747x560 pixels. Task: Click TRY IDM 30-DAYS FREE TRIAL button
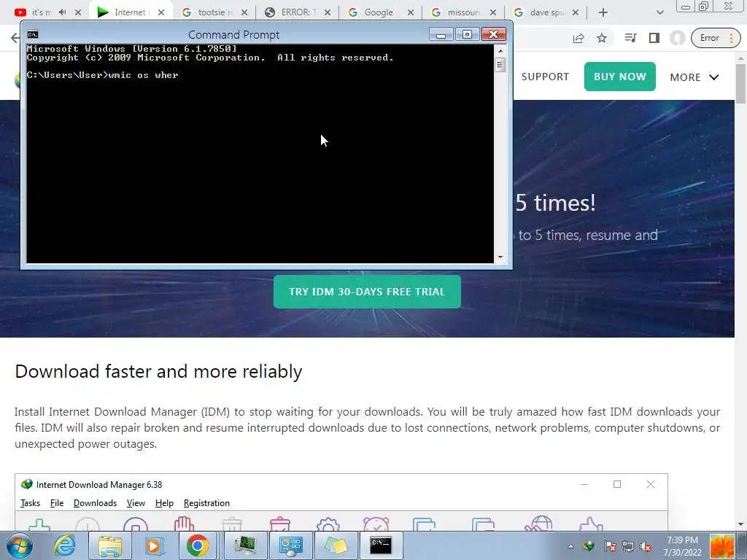click(367, 292)
